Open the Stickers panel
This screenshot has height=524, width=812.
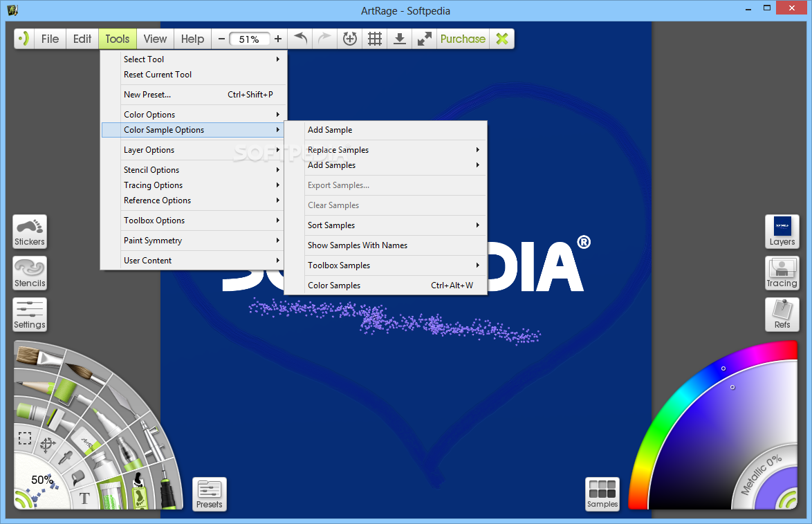(x=30, y=232)
